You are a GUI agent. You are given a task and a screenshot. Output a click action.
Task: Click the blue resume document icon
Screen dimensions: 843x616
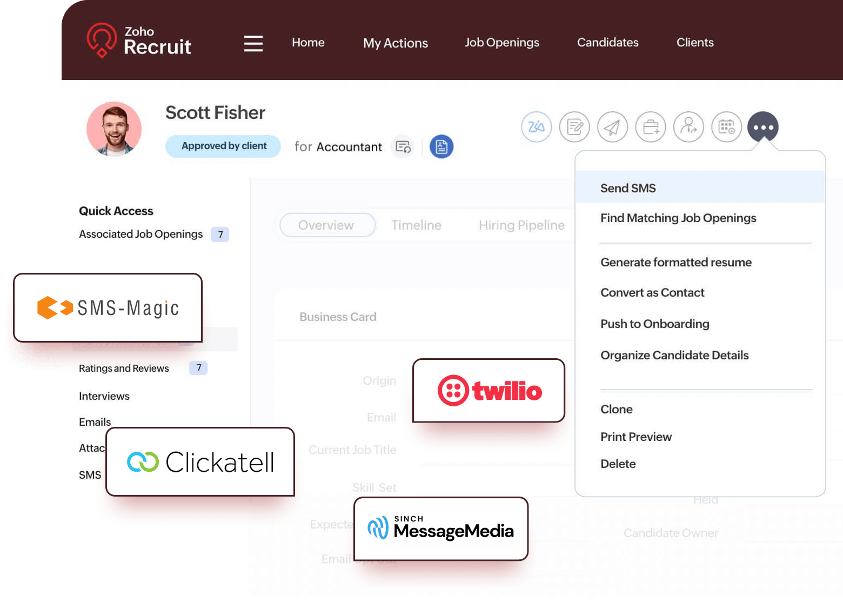pyautogui.click(x=441, y=146)
